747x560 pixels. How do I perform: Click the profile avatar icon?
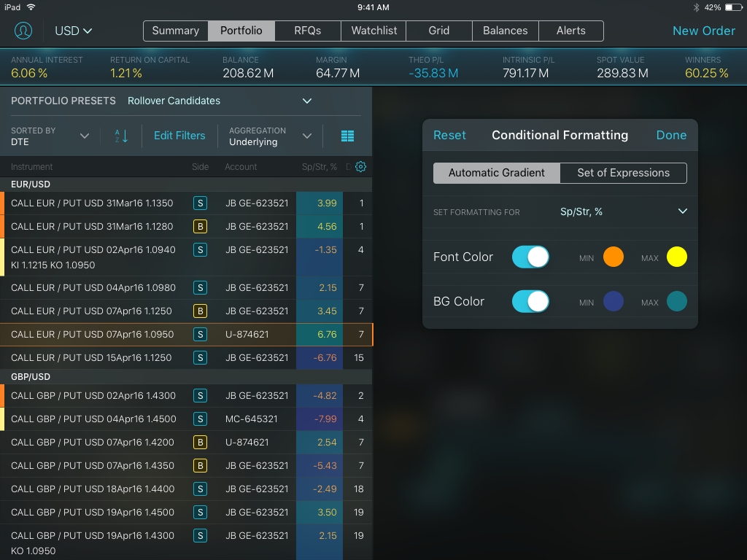click(22, 31)
